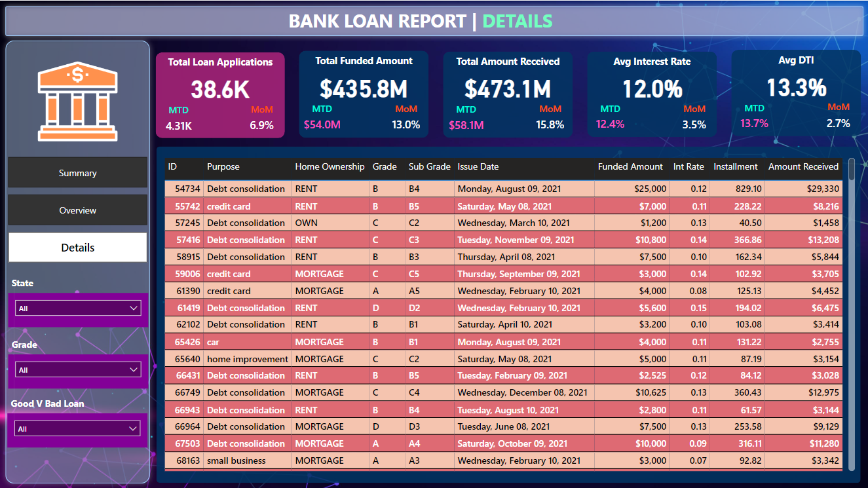Click the bank building logo icon

(x=77, y=100)
